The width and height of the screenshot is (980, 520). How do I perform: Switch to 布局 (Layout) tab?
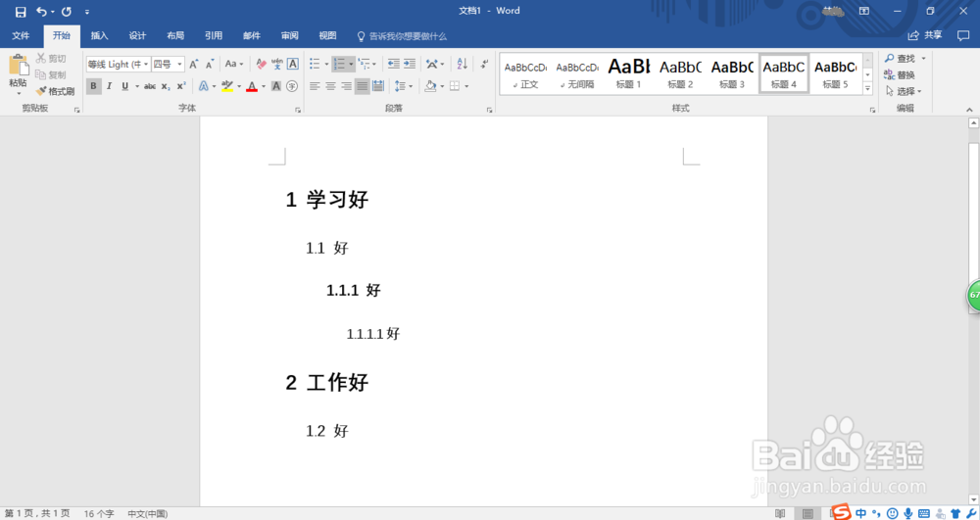(175, 35)
